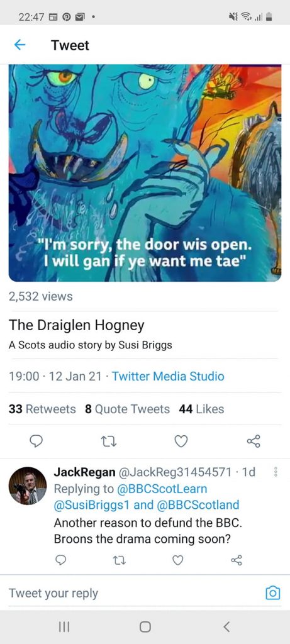Play the Draiglen Hogney video
Screen dimensions: 290x644
coord(145,173)
